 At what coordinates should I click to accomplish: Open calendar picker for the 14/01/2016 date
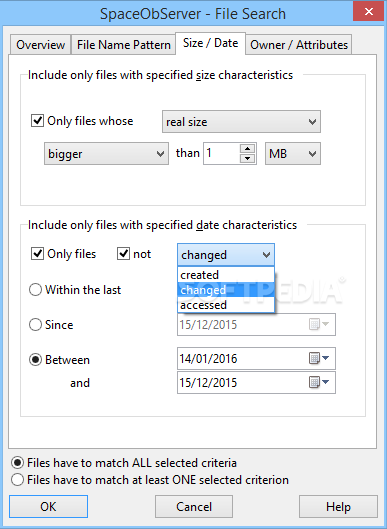[x=319, y=358]
